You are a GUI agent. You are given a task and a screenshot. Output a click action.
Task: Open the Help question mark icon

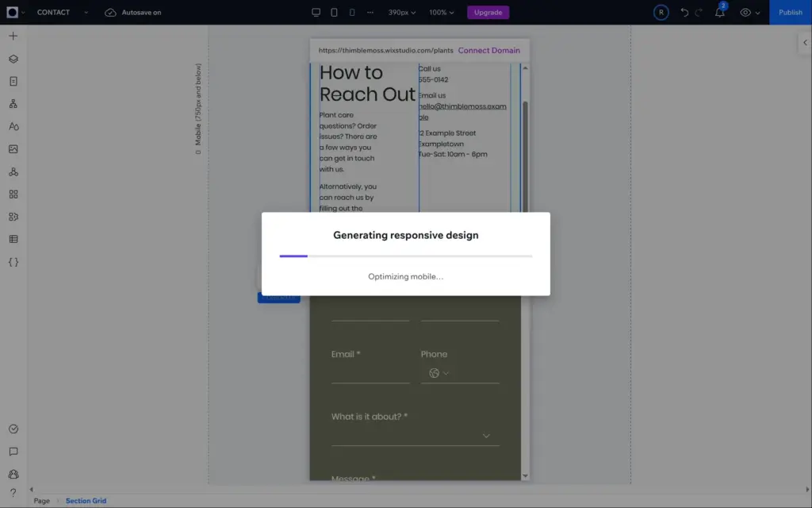(x=13, y=493)
